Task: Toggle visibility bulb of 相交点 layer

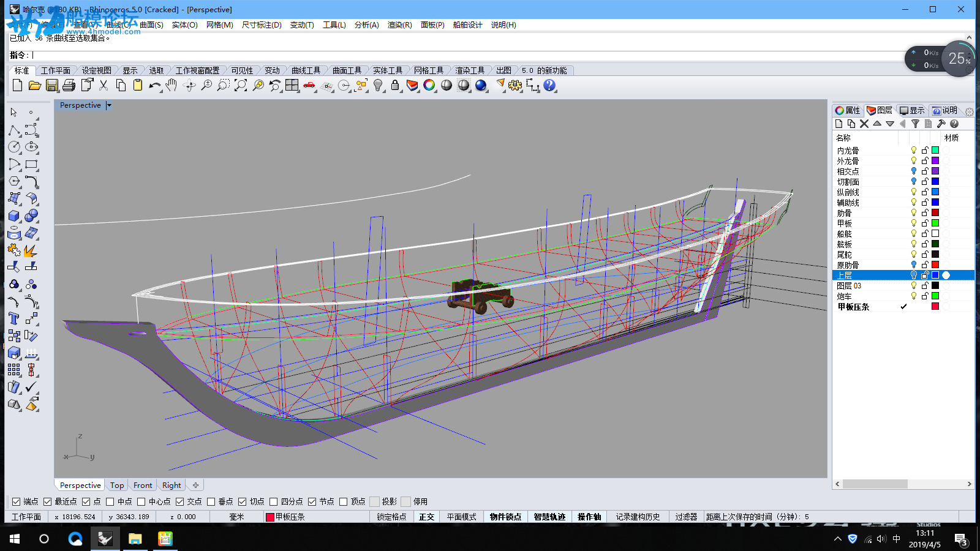Action: (914, 171)
